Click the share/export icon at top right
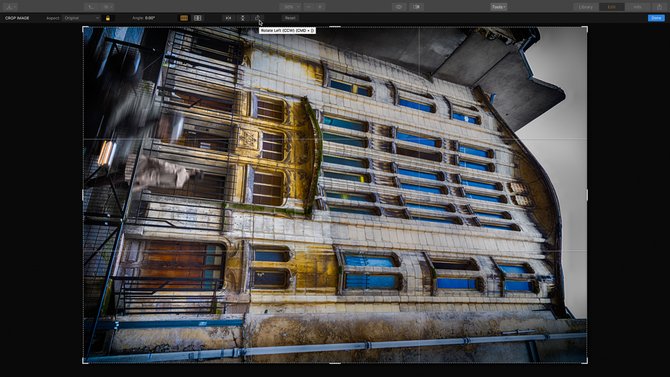Image resolution: width=670 pixels, height=377 pixels. coord(659,7)
